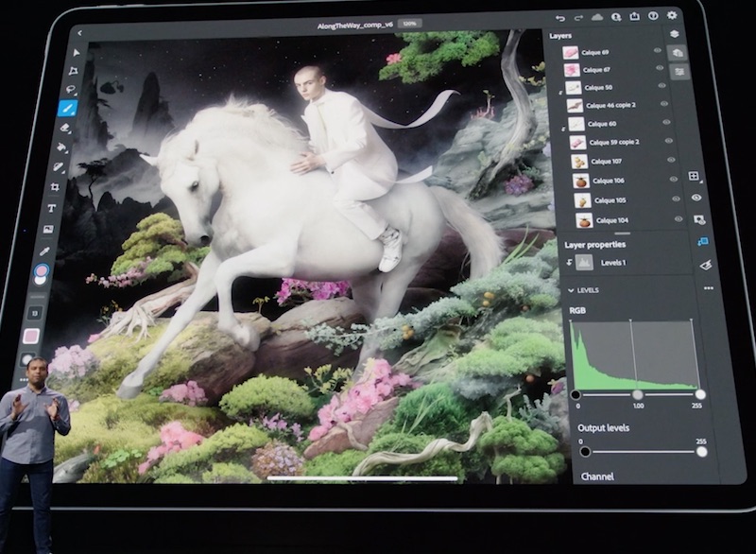Toggle the clipping mask button

702,242
